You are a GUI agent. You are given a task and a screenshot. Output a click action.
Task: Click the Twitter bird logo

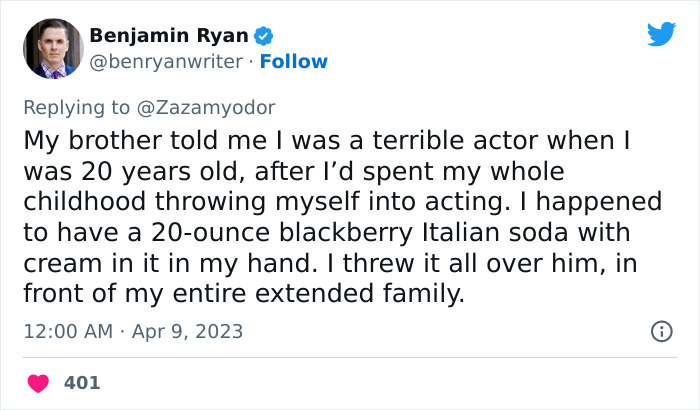[661, 34]
